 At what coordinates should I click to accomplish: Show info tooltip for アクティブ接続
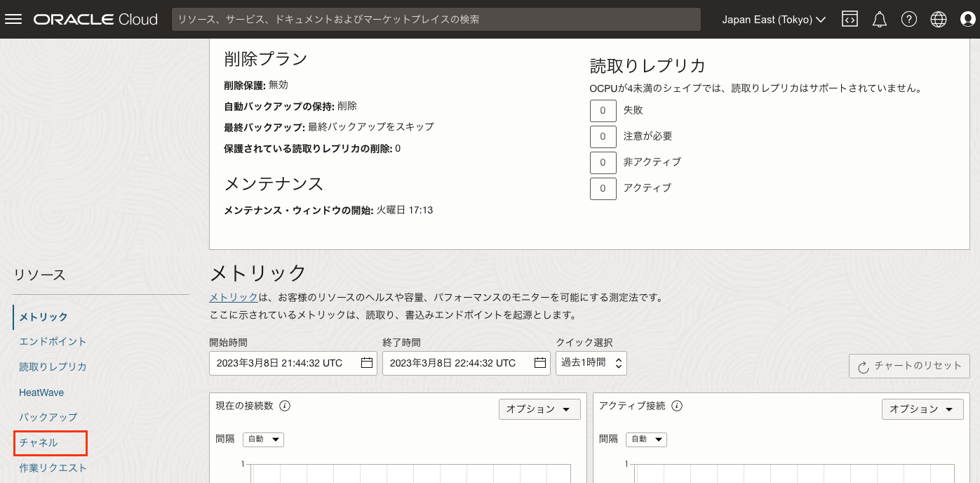point(677,406)
